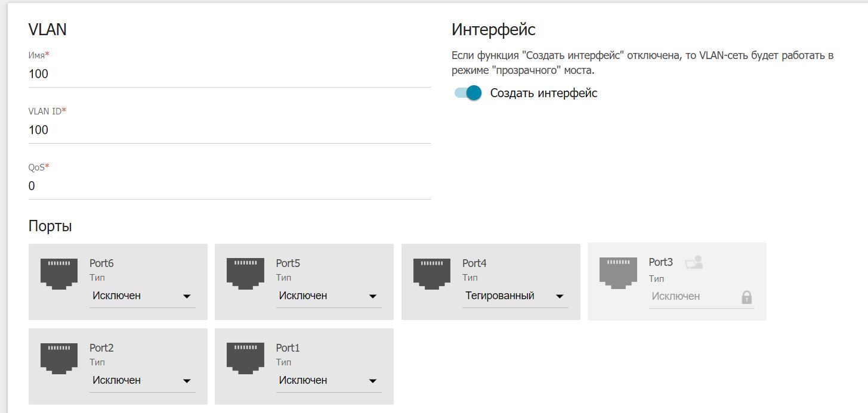Click the "Создать интерфейс" label text
Screen dimensions: 868x413
pos(543,93)
